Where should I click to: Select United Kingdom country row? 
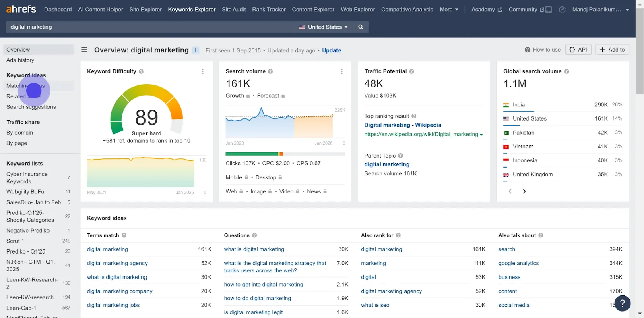tap(563, 175)
